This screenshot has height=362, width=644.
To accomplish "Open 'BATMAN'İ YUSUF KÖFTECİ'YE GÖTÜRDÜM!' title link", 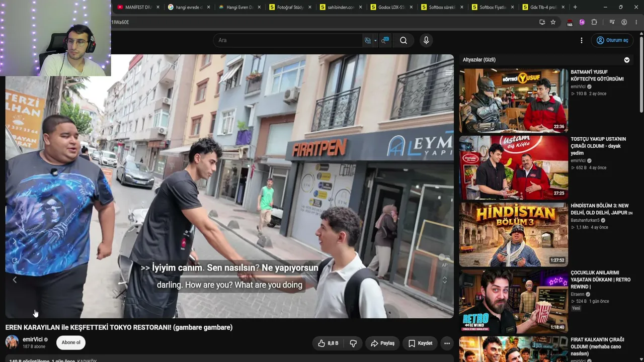I will tap(597, 75).
